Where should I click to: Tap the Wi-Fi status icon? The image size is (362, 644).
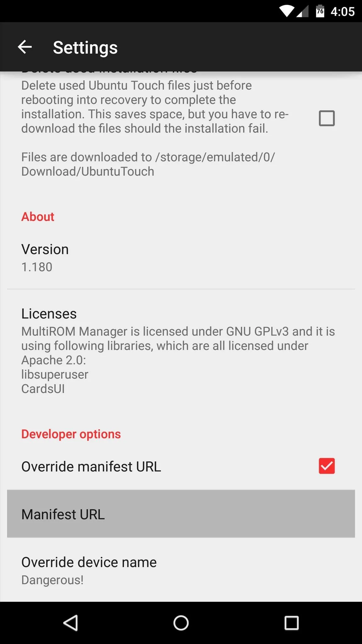click(x=287, y=12)
